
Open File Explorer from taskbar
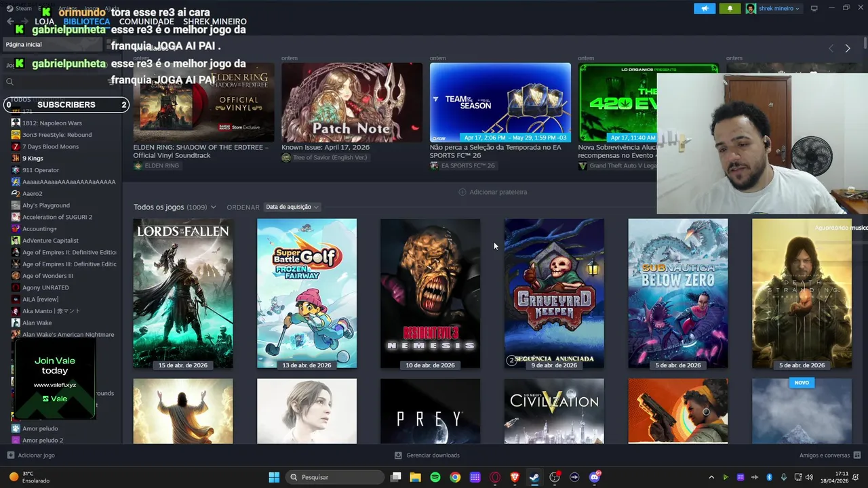(x=415, y=477)
